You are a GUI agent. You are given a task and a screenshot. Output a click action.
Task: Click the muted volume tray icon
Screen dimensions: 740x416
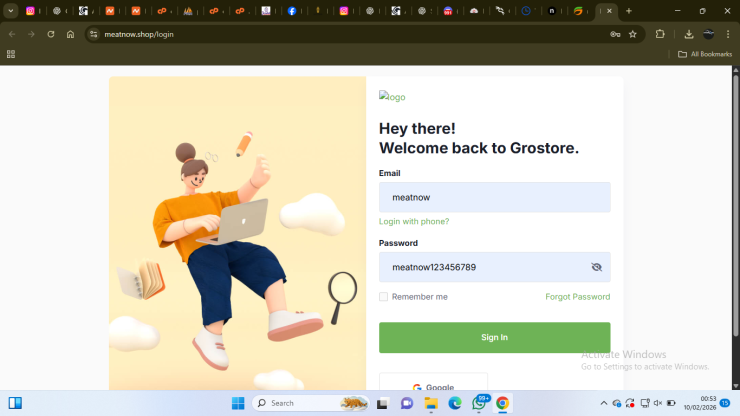click(x=658, y=403)
